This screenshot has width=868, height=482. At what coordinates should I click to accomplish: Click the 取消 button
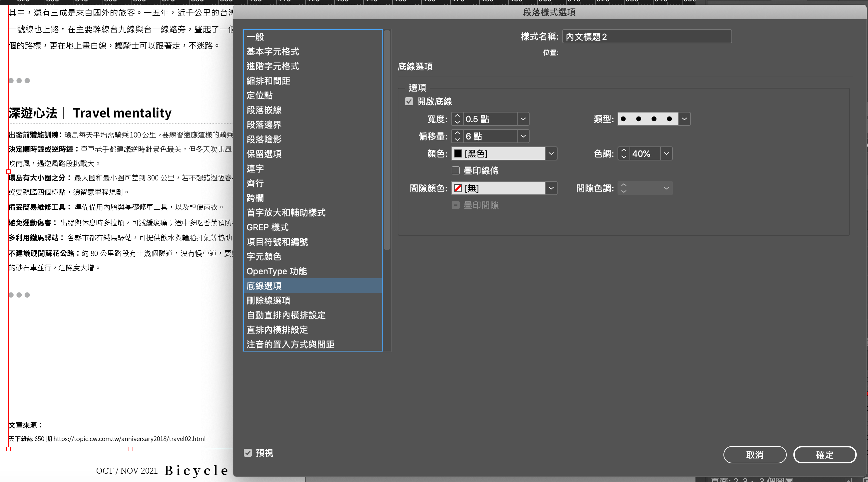click(754, 455)
